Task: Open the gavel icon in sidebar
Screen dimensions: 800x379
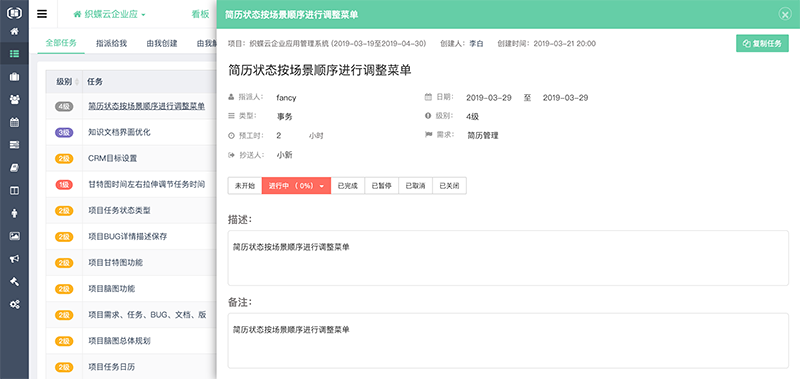Action: [x=14, y=281]
